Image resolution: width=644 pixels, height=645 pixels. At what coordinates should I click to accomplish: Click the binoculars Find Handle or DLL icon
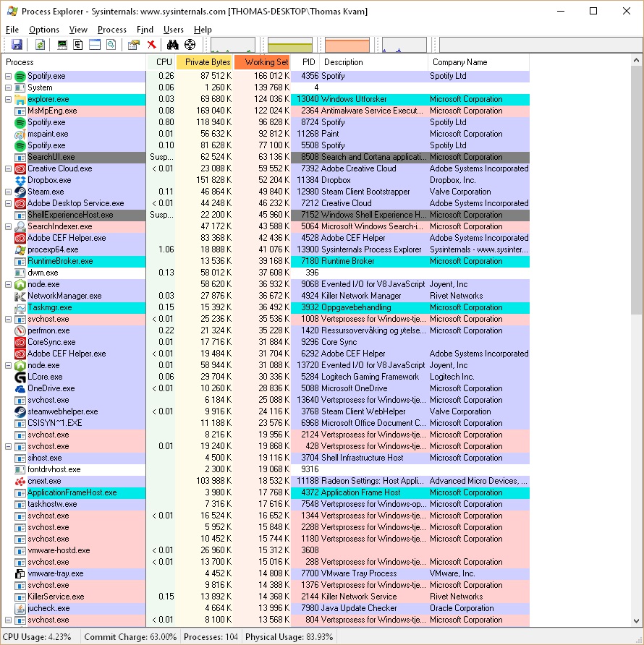(172, 44)
